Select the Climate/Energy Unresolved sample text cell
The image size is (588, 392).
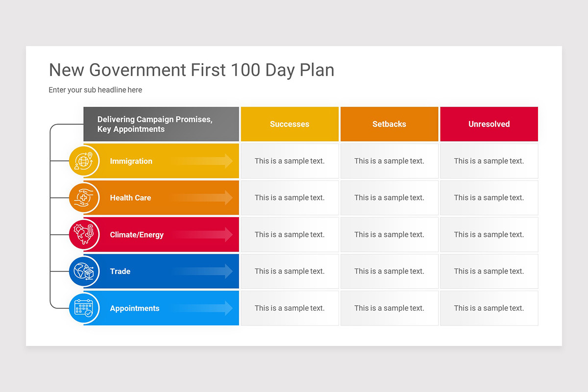489,234
